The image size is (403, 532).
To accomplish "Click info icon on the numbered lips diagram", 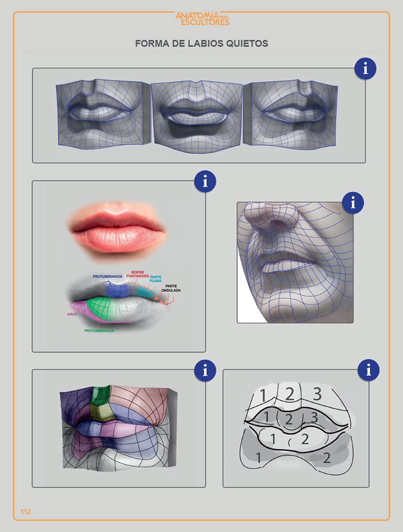I will [369, 370].
